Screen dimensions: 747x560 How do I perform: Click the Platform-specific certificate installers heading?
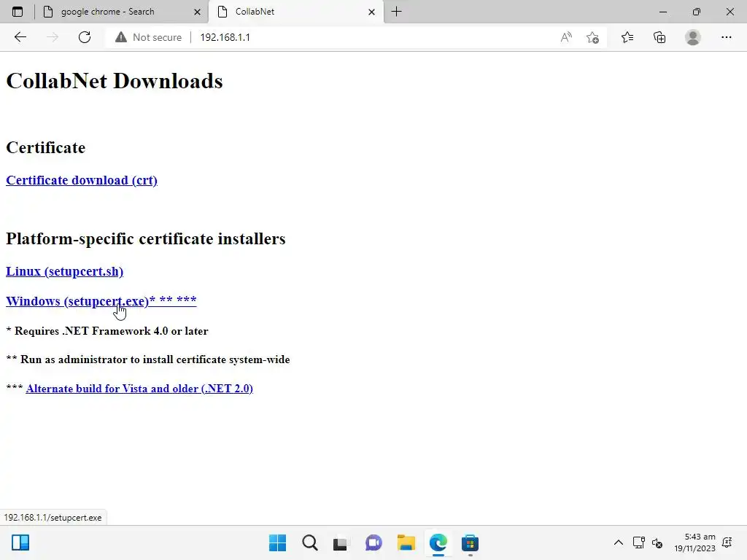pyautogui.click(x=146, y=238)
